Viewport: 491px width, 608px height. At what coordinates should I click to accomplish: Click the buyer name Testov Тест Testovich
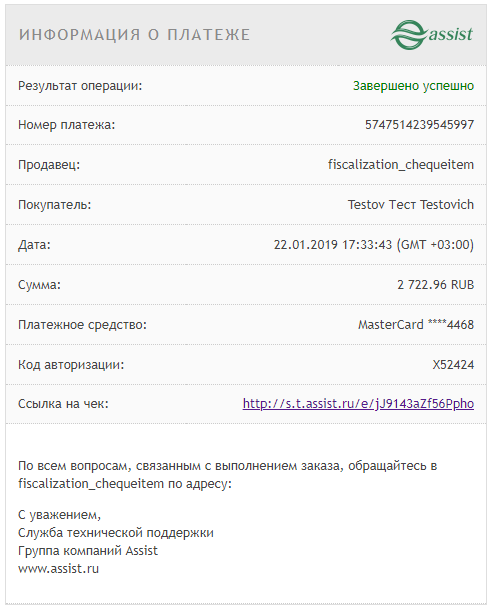click(410, 205)
